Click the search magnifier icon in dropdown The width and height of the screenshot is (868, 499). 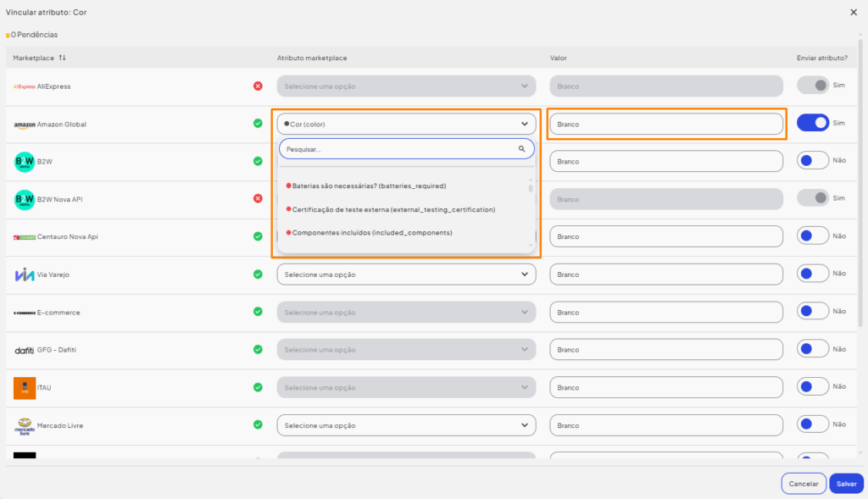(522, 149)
